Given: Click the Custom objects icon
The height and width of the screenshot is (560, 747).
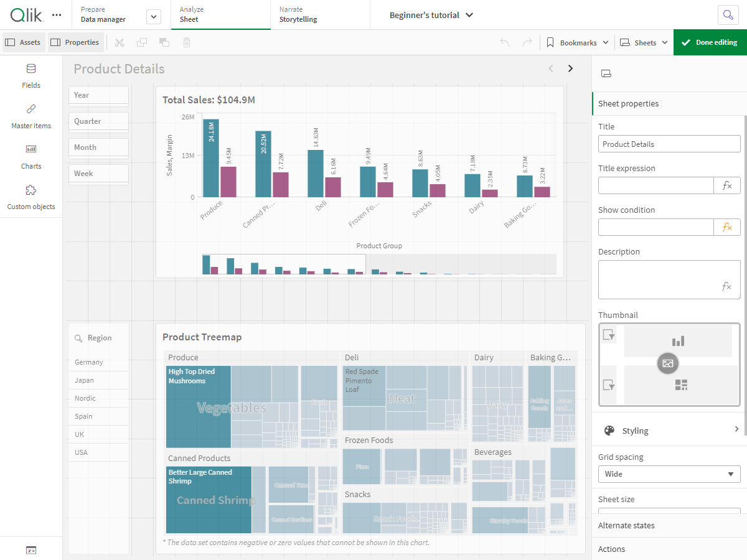Looking at the screenshot, I should [x=31, y=197].
